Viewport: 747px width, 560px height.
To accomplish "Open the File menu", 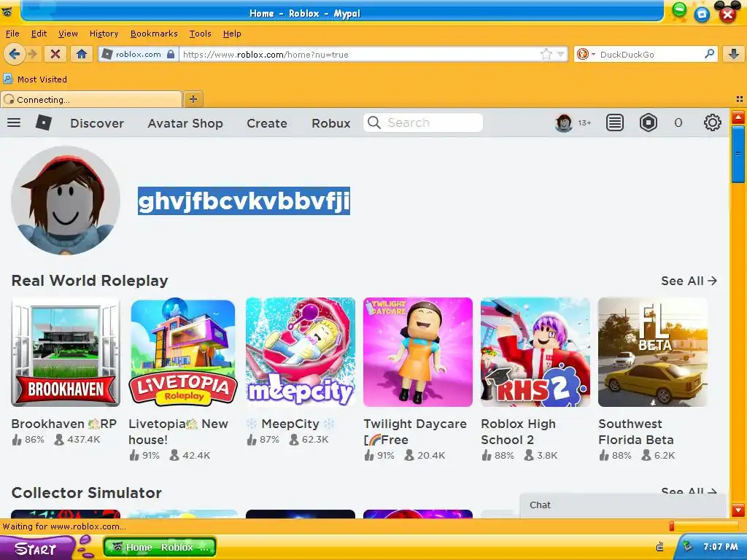I will (12, 34).
